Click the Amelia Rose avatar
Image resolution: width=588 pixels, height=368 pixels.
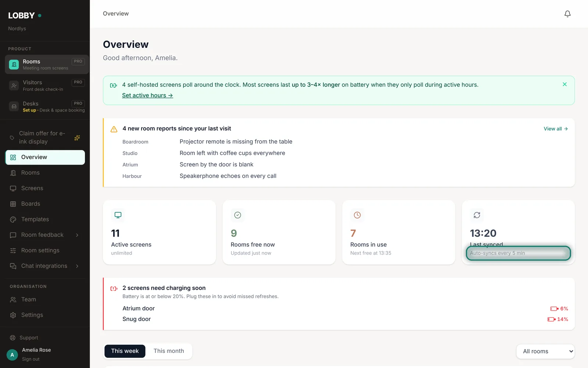[x=12, y=355]
